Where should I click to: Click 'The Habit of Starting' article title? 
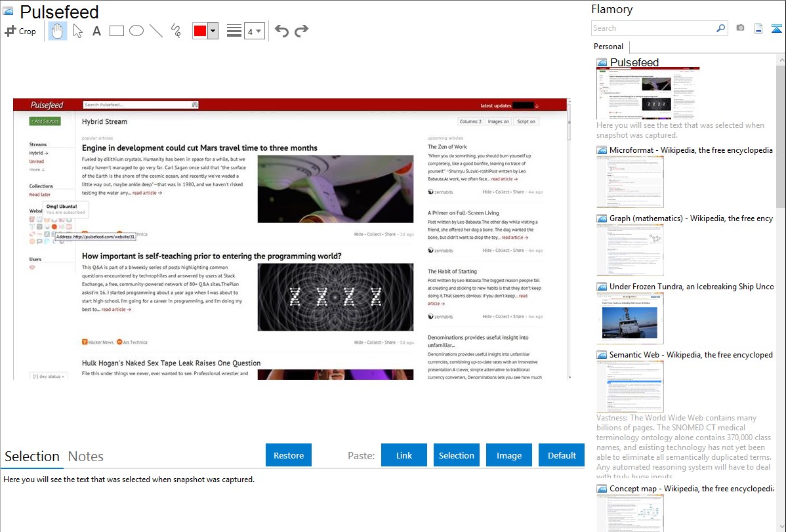pos(452,272)
